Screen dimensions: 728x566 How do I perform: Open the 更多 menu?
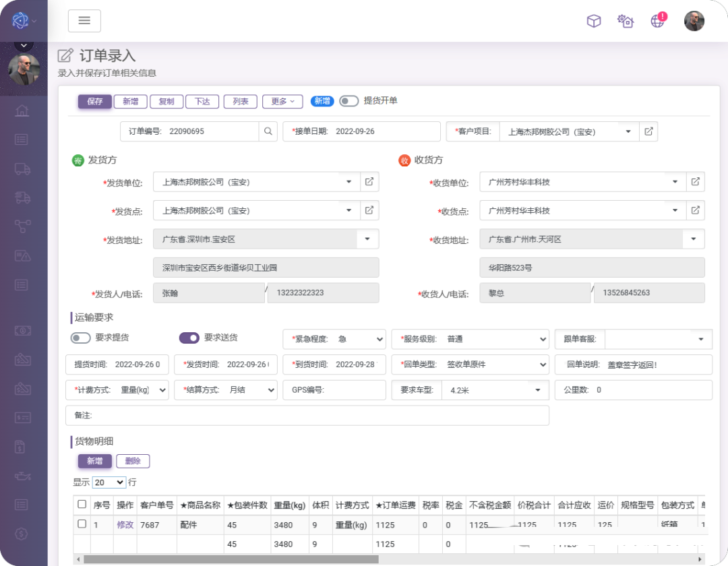[282, 101]
